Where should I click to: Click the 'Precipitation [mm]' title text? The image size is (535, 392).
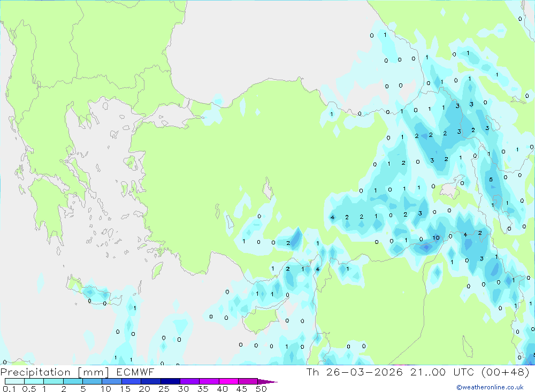tap(55, 372)
